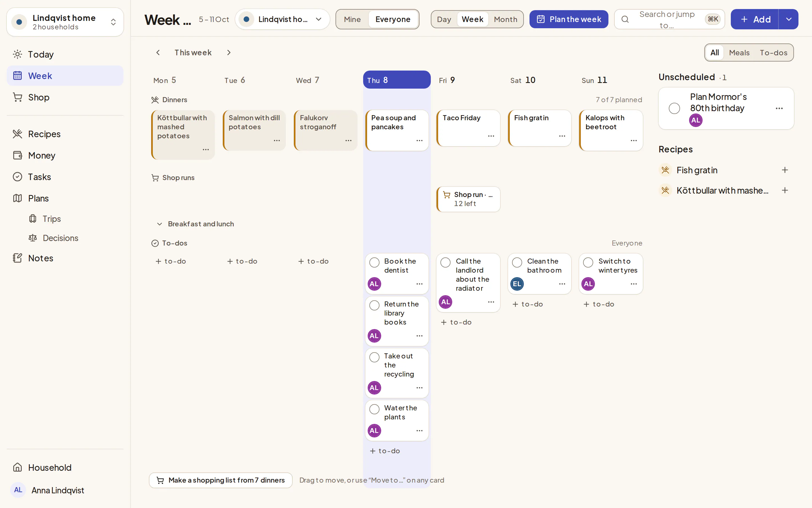Open options for Plan Mormor's 80th birthday
This screenshot has height=508, width=812.
pyautogui.click(x=779, y=108)
